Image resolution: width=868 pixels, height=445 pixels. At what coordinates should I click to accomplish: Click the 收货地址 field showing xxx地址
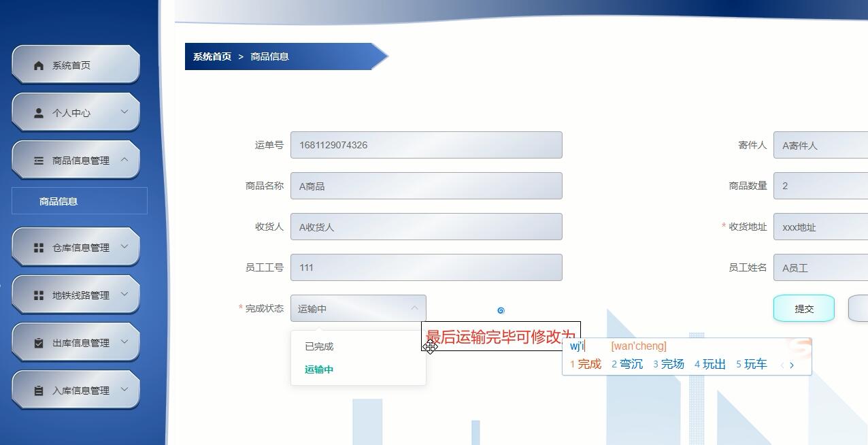pyautogui.click(x=820, y=227)
